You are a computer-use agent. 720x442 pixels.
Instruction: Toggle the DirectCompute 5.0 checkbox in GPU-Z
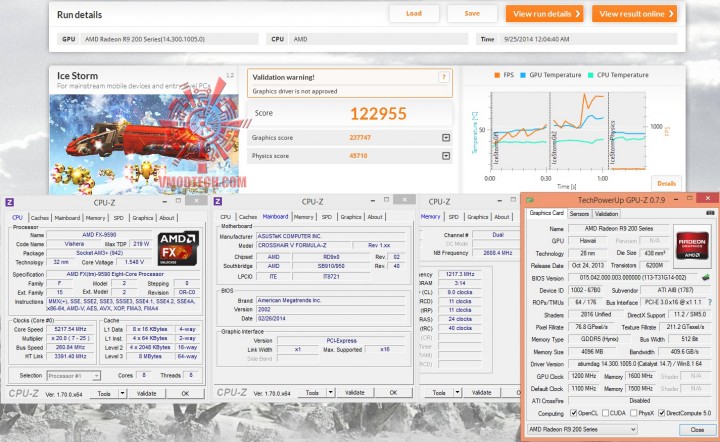pyautogui.click(x=661, y=413)
